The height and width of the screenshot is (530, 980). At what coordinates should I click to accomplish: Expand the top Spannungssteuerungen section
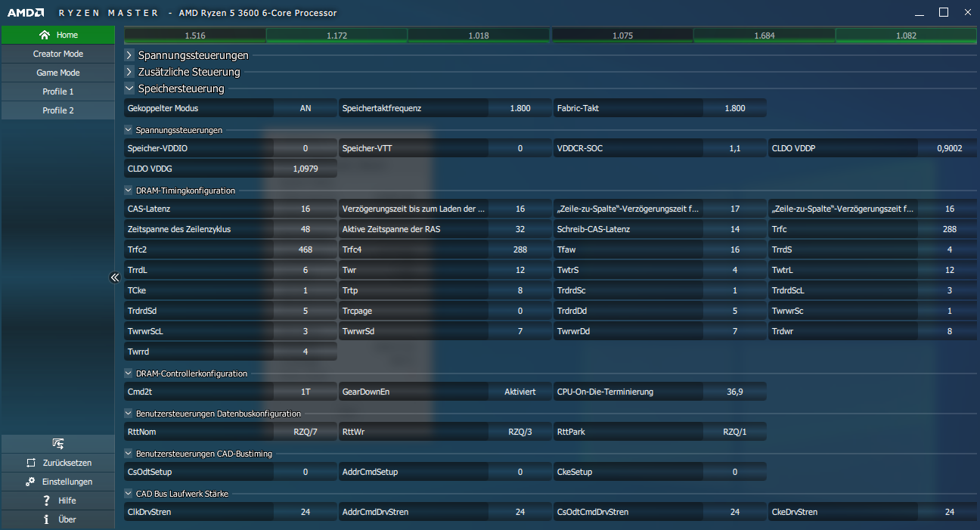click(129, 55)
